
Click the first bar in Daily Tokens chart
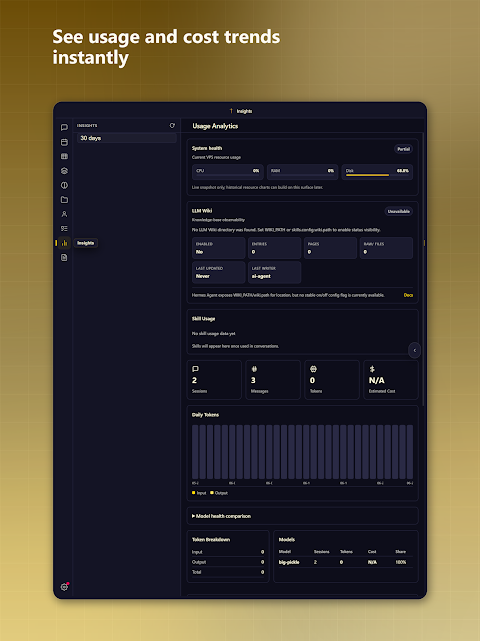tap(195, 452)
